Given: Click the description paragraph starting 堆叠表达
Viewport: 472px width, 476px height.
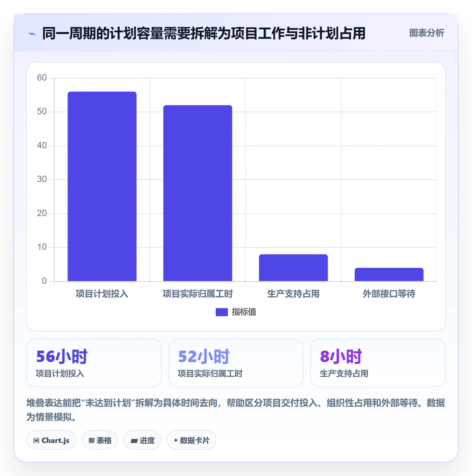Looking at the screenshot, I should pos(236,410).
